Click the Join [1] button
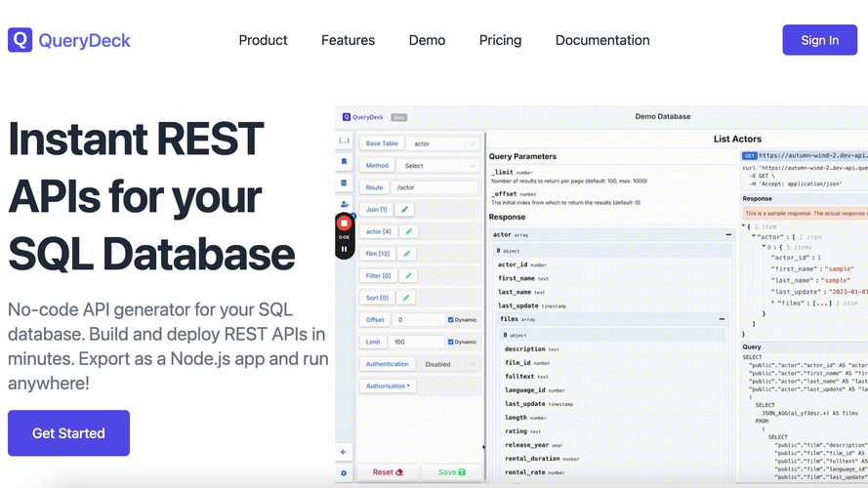 377,210
